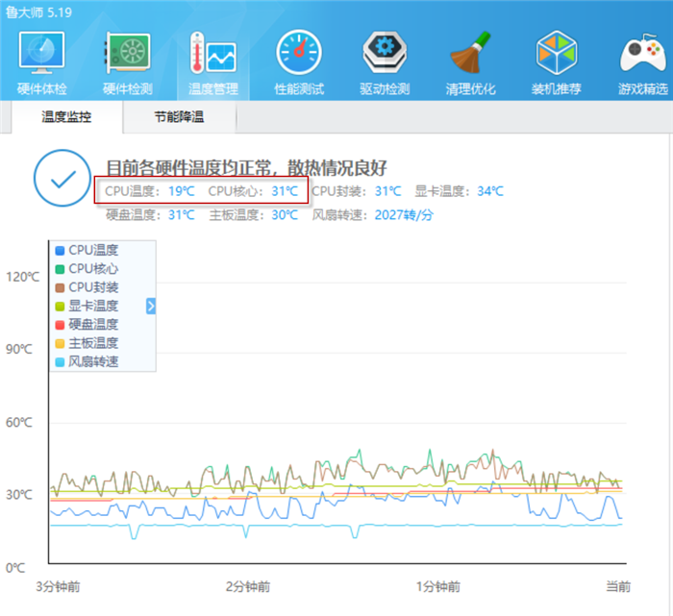Click the CPU核心 31℃ reading
Viewport: 673px width, 616px height.
[253, 191]
